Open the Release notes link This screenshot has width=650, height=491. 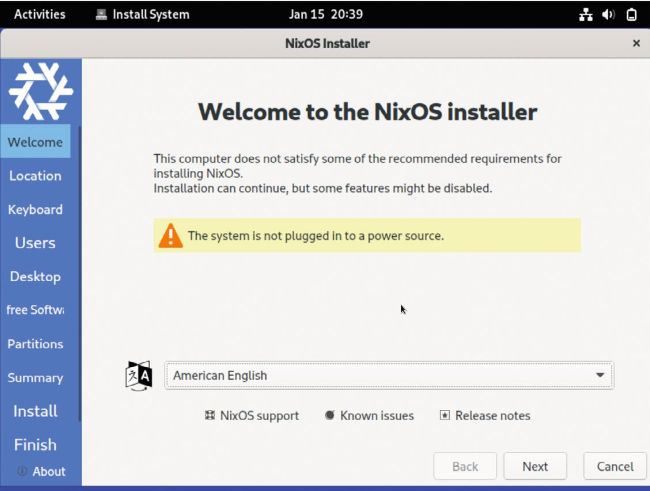tap(485, 416)
